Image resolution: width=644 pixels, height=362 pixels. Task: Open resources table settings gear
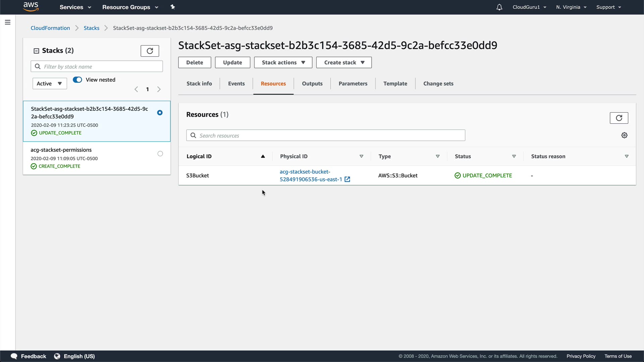click(624, 135)
